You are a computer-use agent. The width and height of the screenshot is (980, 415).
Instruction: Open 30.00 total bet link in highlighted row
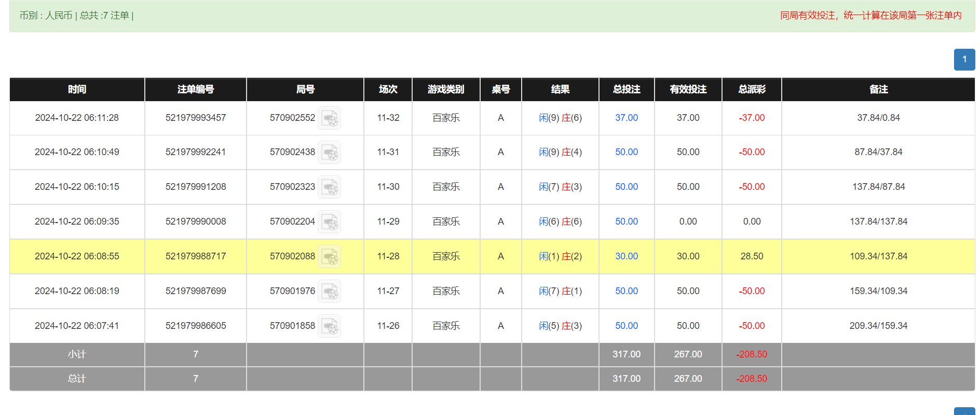click(x=626, y=256)
